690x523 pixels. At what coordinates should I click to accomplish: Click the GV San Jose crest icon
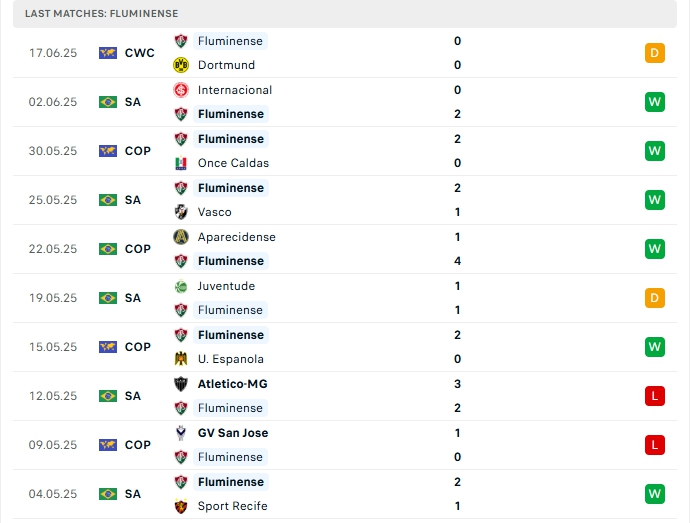click(x=181, y=433)
